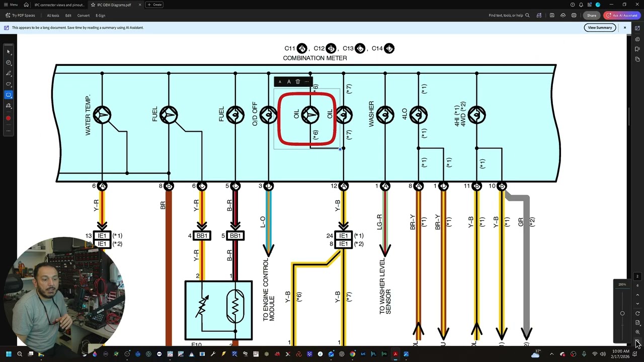The width and height of the screenshot is (644, 362).
Task: Click the delete trash icon on annotation toolbar
Action: [x=297, y=81]
